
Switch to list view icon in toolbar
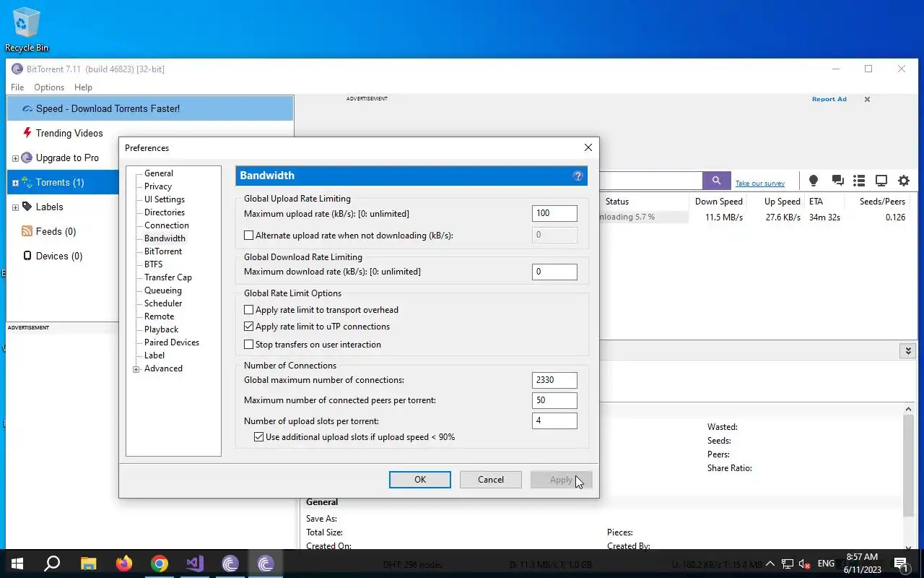tap(859, 181)
